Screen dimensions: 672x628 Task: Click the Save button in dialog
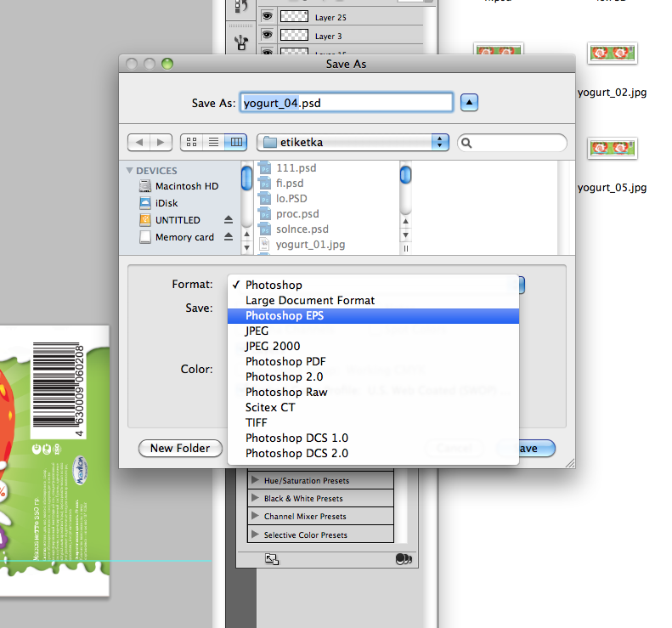[537, 449]
